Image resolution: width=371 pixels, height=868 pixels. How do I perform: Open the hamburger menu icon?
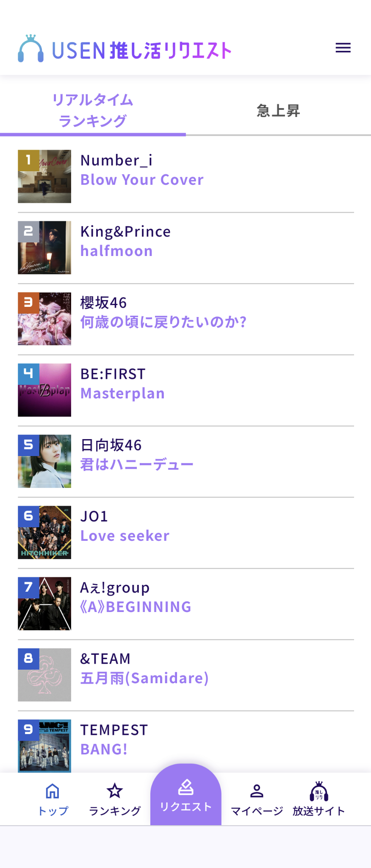(343, 48)
